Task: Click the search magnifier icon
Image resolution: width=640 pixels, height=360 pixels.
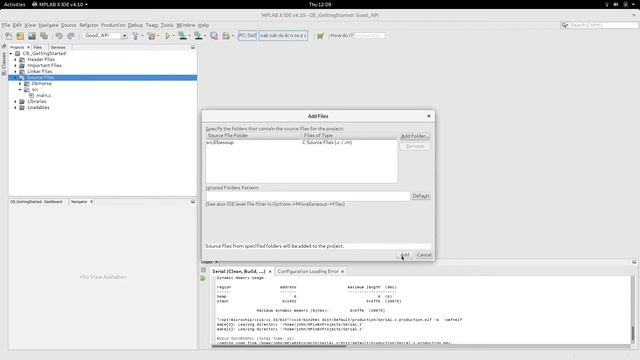Action: (565, 25)
